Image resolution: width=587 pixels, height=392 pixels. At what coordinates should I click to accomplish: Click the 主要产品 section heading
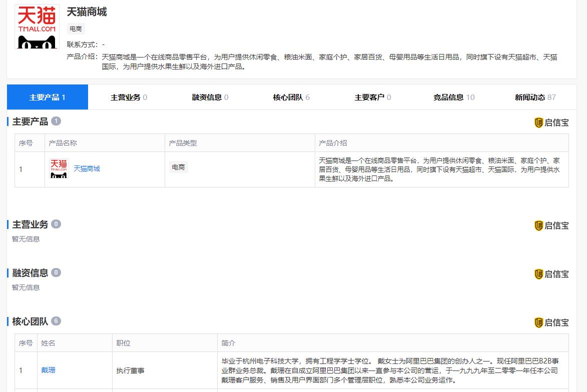click(31, 121)
